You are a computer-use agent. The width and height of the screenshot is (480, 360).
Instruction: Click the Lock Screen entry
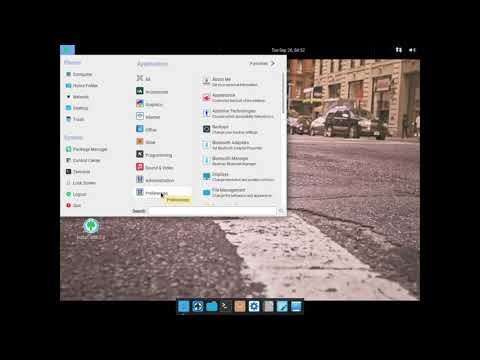[81, 183]
